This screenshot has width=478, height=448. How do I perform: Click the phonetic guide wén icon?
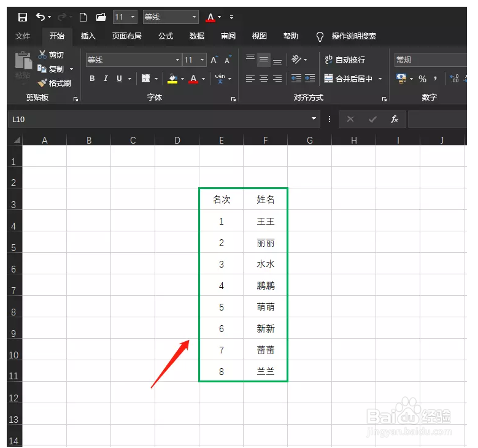click(x=220, y=79)
